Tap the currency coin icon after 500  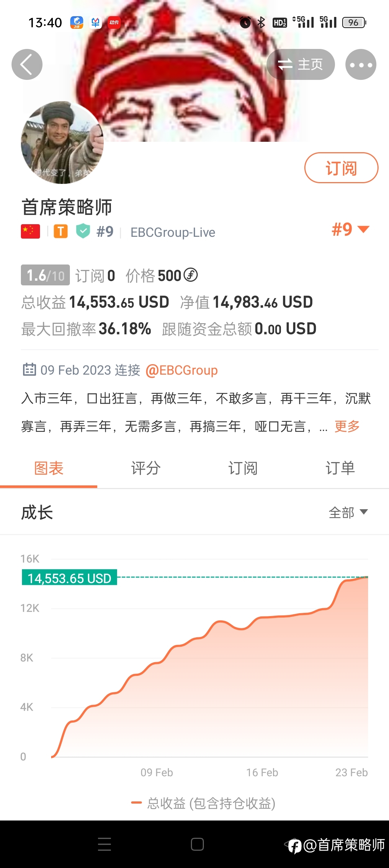pos(191,275)
